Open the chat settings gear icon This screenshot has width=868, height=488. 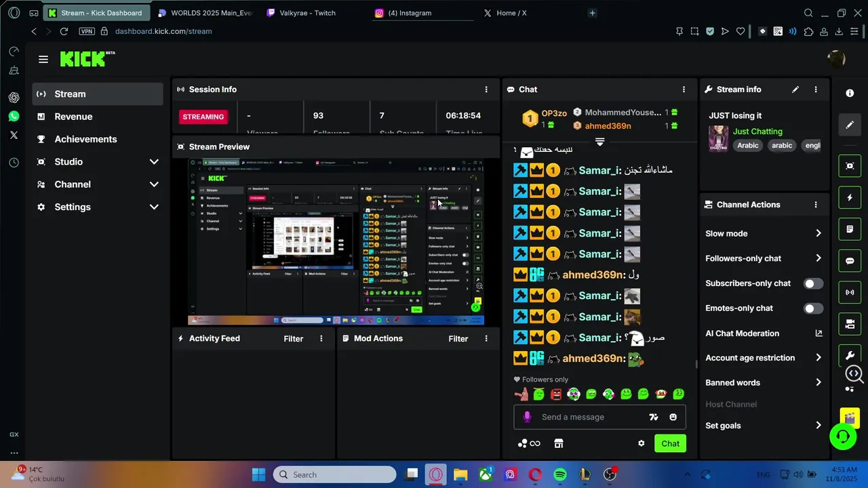pyautogui.click(x=642, y=443)
